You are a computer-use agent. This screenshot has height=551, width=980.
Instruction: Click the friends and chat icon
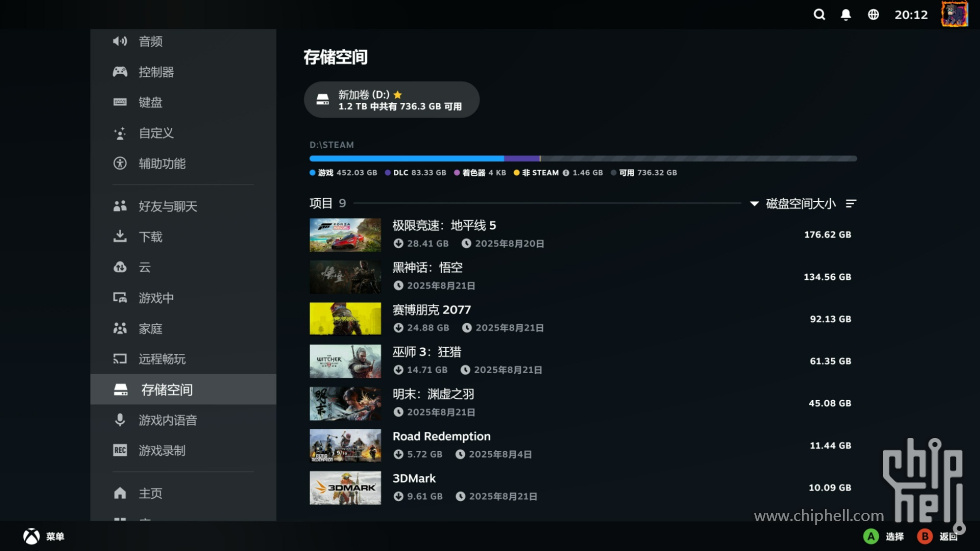pos(120,206)
